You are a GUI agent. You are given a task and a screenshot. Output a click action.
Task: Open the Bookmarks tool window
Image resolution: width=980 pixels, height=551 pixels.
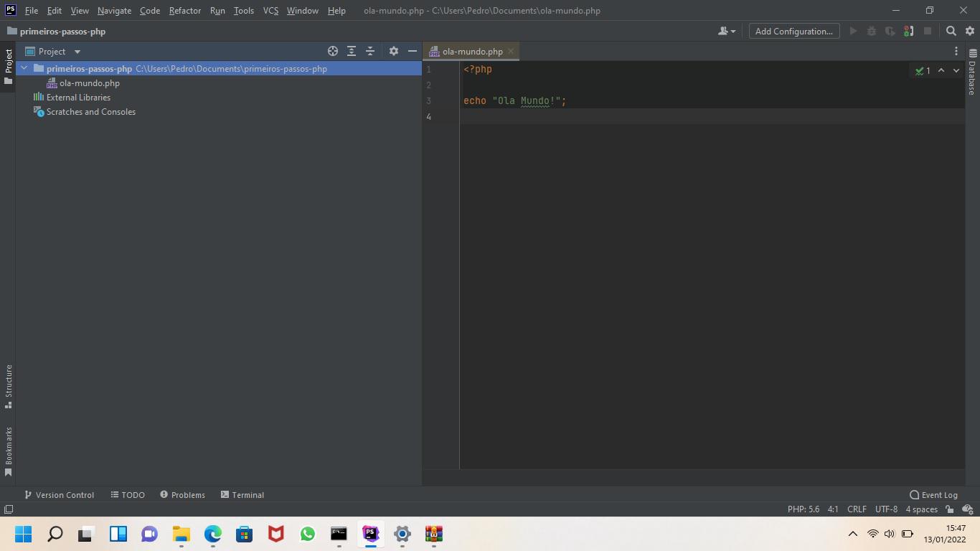point(9,451)
